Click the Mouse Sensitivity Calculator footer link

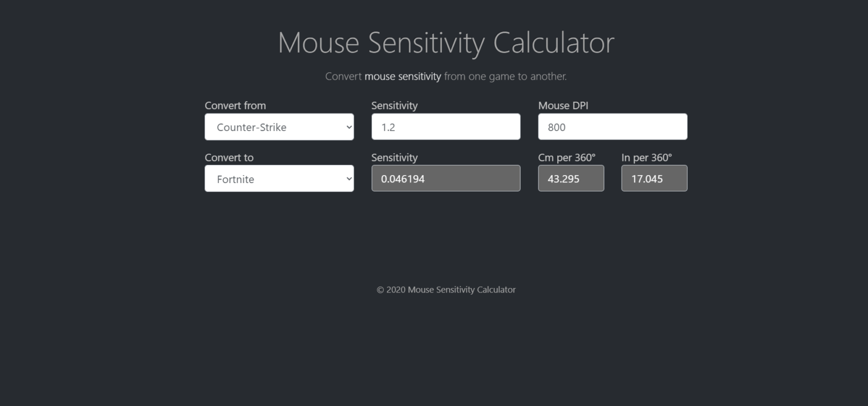[x=462, y=290]
